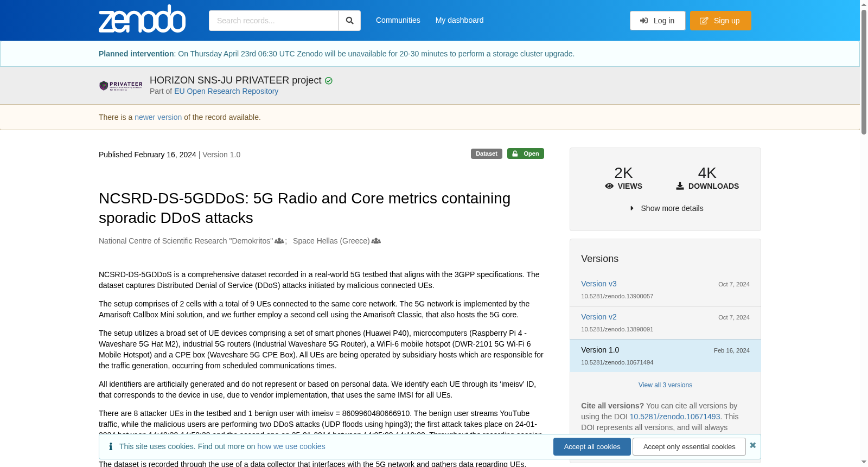The height and width of the screenshot is (467, 868).
Task: Click the 4K downloads count
Action: (707, 173)
